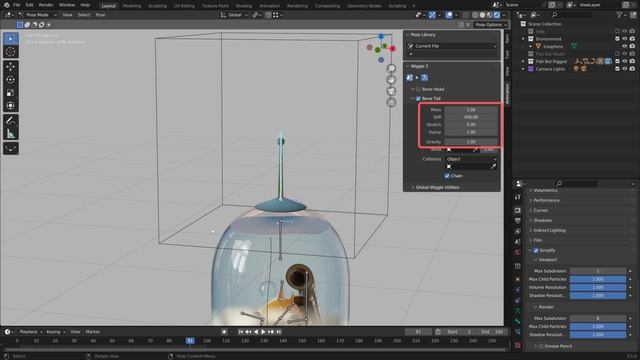640x360 pixels.
Task: Select solid viewport shading
Action: click(482, 15)
